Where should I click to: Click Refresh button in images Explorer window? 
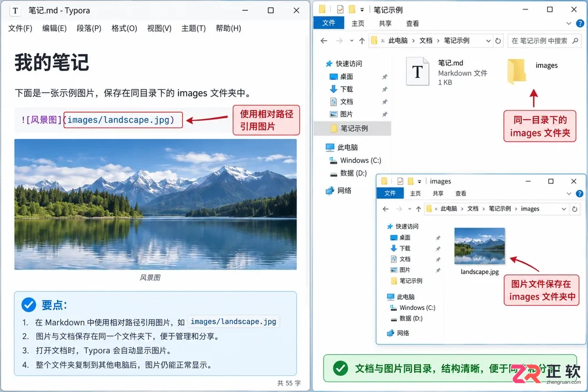point(575,209)
